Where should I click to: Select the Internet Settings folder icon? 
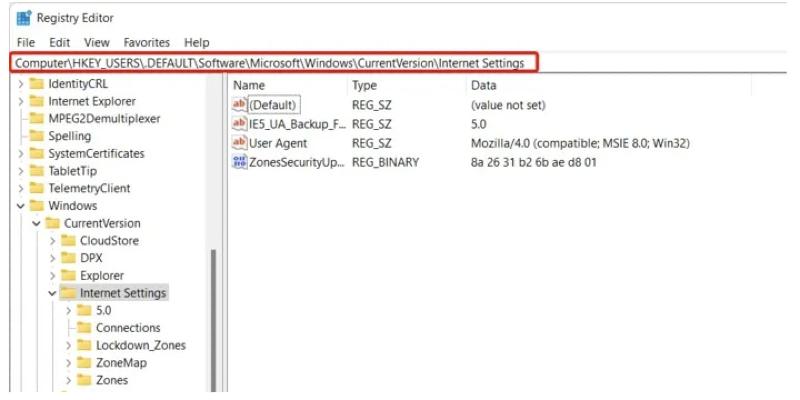click(x=68, y=293)
